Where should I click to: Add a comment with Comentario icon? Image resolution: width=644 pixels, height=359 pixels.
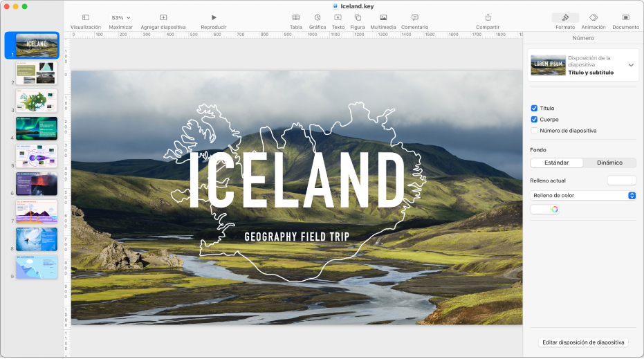tap(415, 18)
